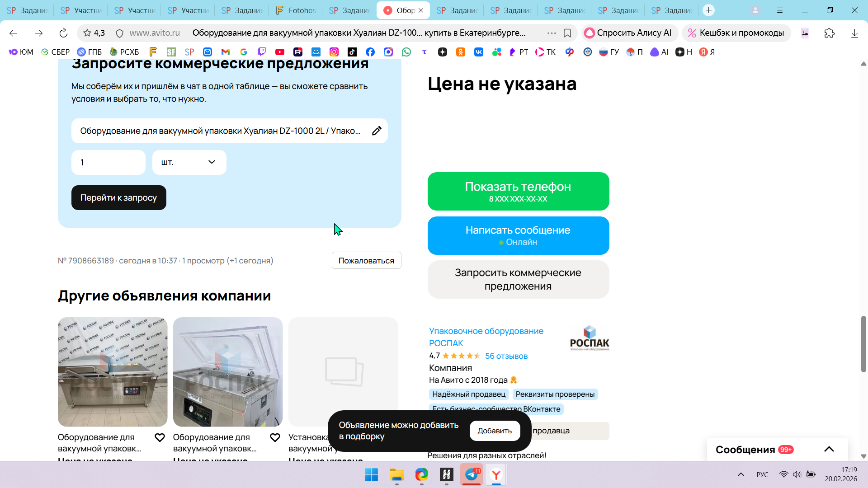Viewport: 868px width, 488px height.
Task: Click the Показать телефон button
Action: pyautogui.click(x=518, y=191)
